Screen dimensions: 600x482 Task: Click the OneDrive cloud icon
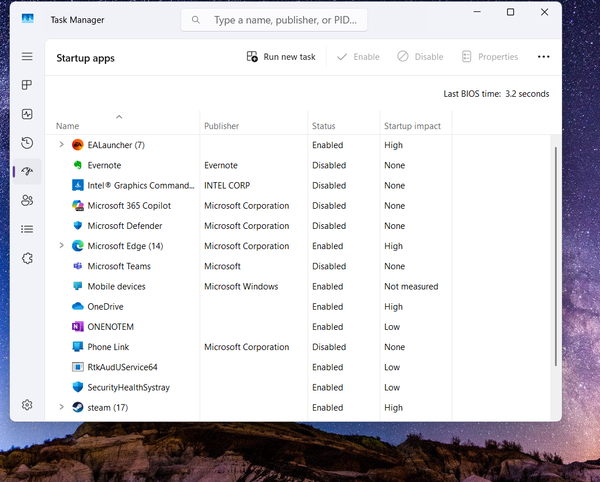(78, 306)
